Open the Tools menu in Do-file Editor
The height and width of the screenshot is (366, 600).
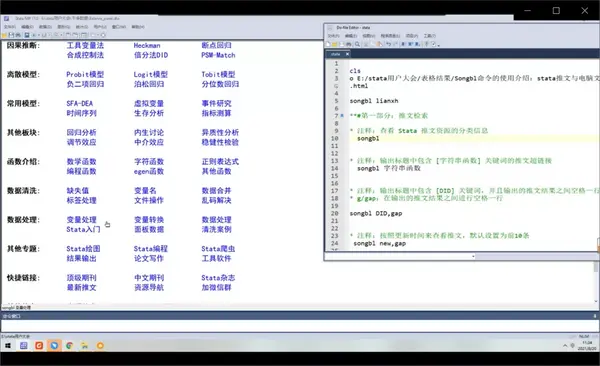tap(430, 36)
